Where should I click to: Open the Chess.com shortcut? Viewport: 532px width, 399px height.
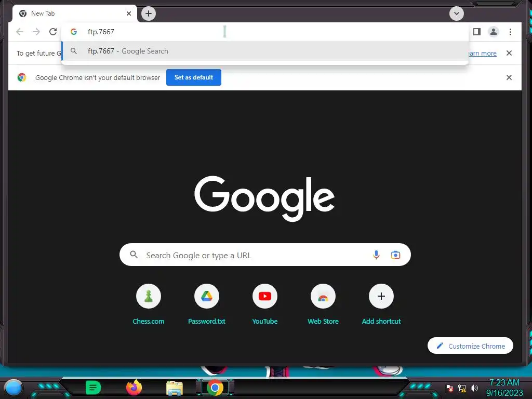[x=148, y=296]
